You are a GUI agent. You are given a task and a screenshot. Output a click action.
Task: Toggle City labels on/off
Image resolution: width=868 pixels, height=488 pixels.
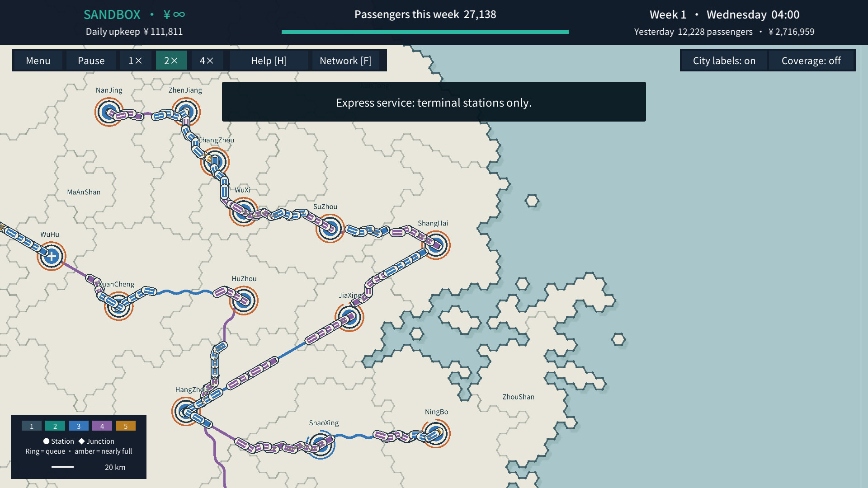coord(724,61)
